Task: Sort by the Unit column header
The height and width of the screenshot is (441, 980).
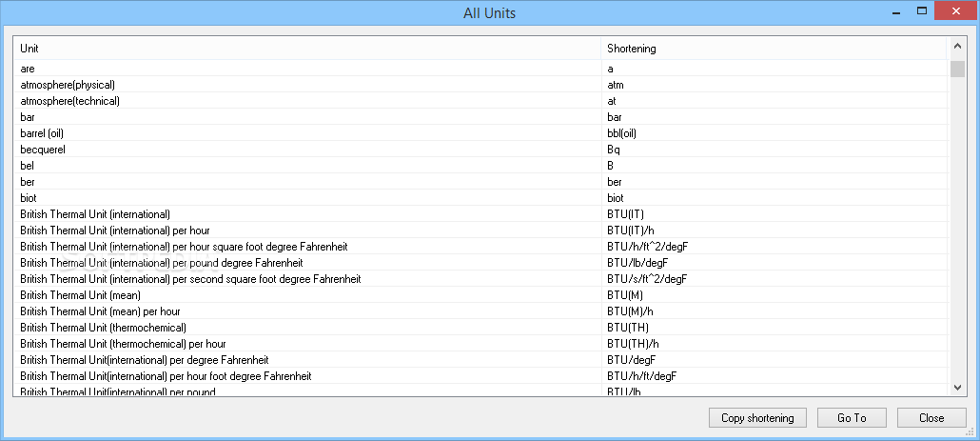Action: coord(307,49)
